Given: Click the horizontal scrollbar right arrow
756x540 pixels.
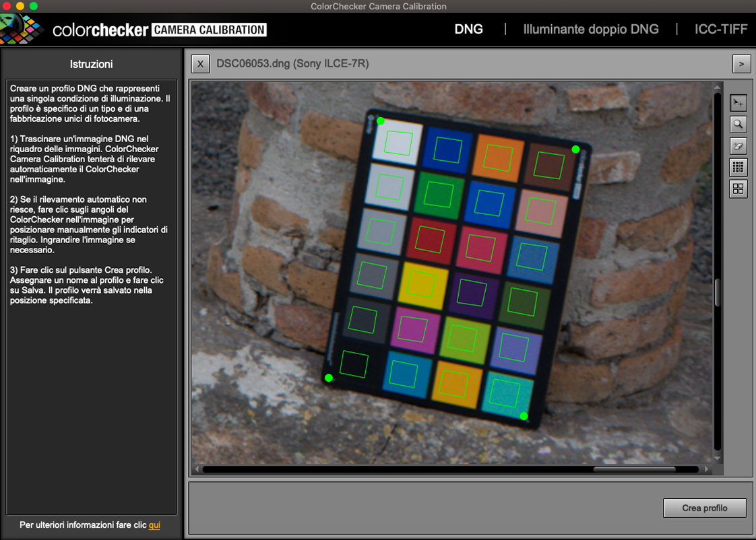Looking at the screenshot, I should (x=706, y=469).
